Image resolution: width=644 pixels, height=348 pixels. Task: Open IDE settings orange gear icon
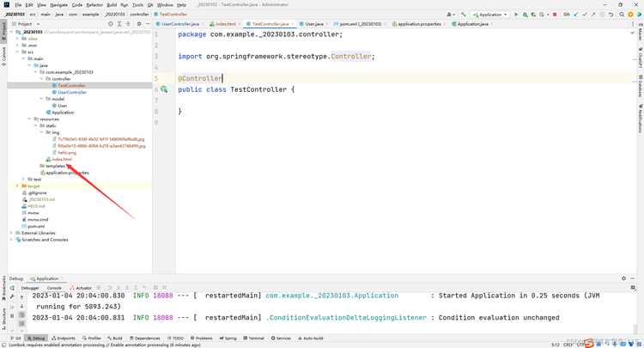pos(630,15)
